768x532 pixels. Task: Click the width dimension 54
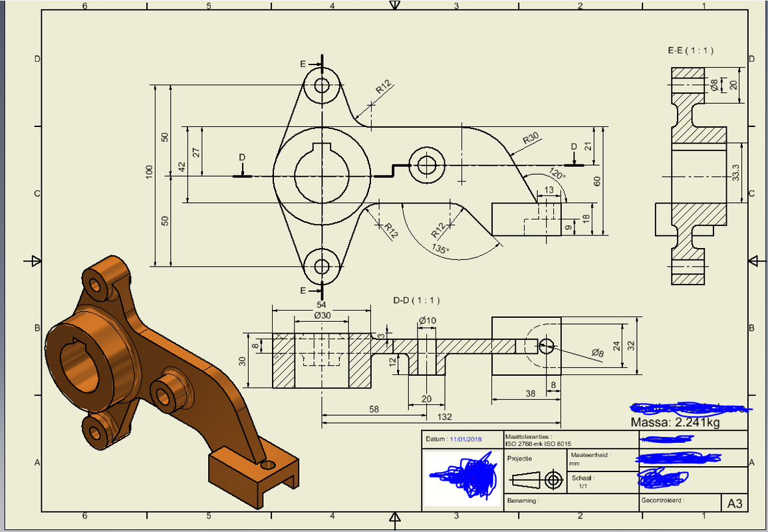[321, 305]
